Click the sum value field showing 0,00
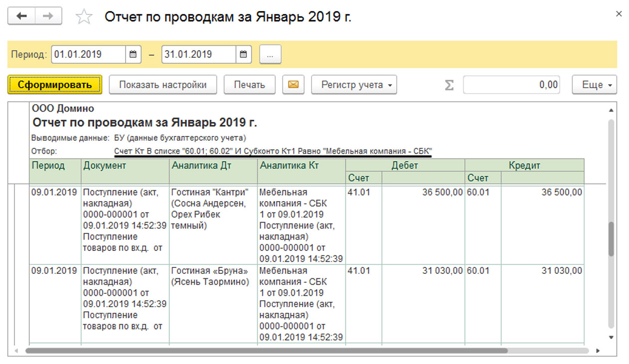The height and width of the screenshot is (364, 629). click(511, 85)
